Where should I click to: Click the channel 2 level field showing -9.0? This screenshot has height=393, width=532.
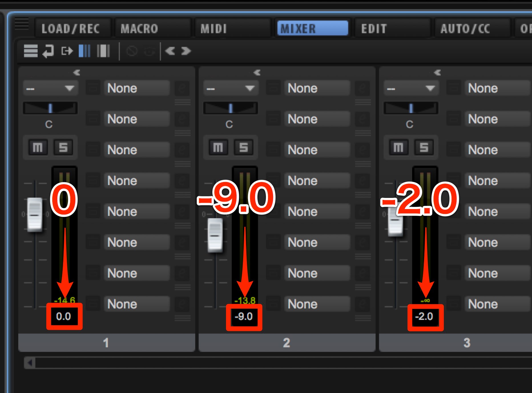pos(244,316)
